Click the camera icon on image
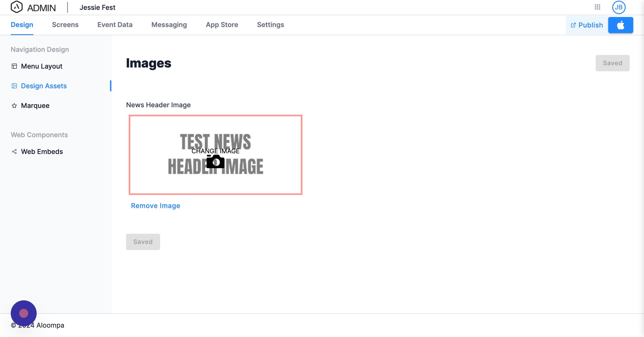 (215, 162)
